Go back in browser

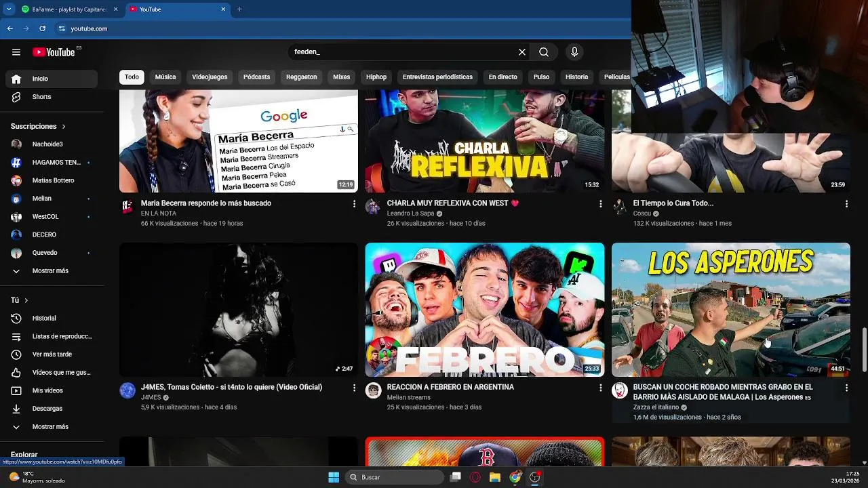click(x=10, y=28)
